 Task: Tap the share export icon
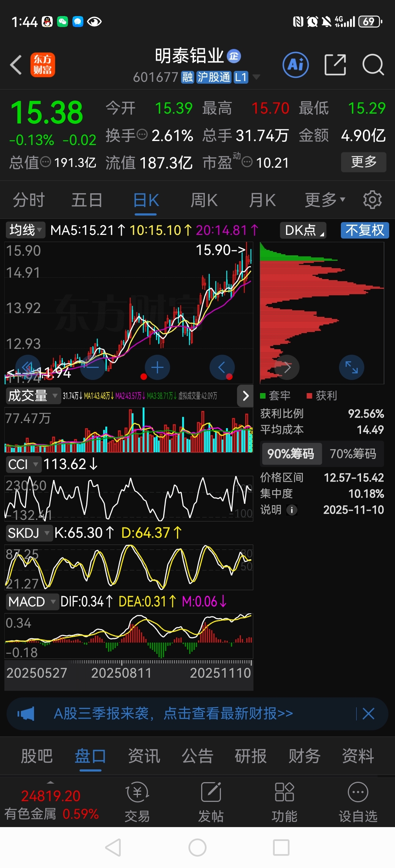(335, 65)
